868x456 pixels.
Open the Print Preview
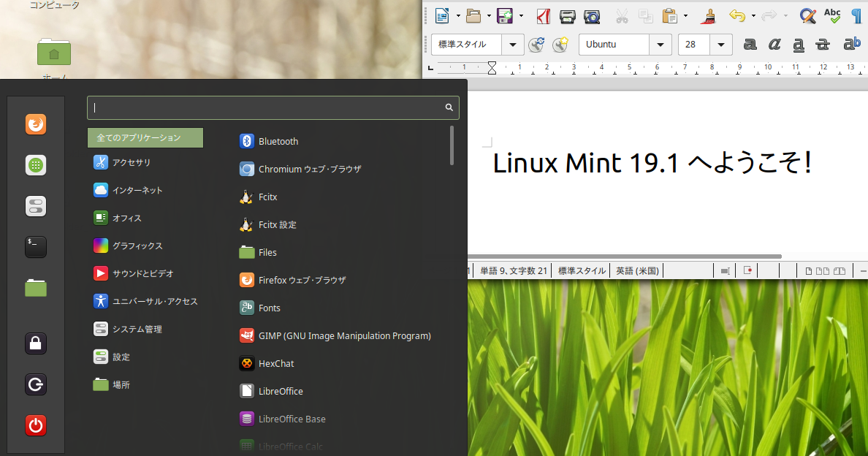tap(592, 16)
